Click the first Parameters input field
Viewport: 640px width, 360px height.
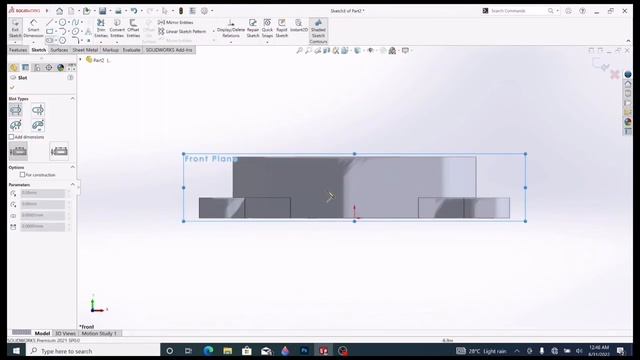pos(43,193)
